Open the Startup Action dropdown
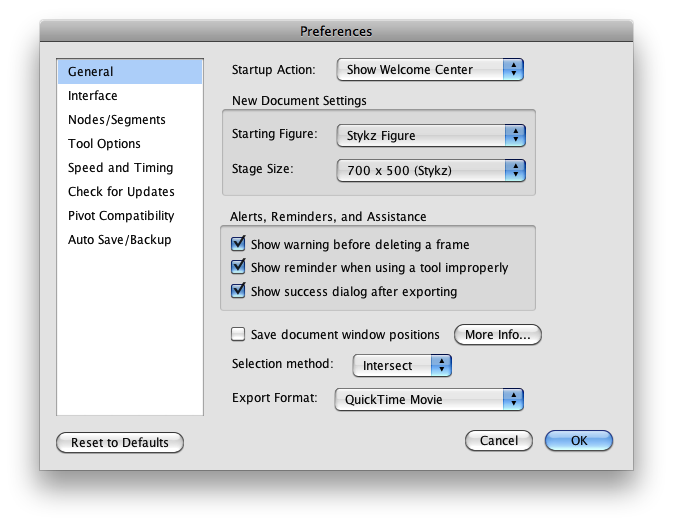 pos(430,70)
